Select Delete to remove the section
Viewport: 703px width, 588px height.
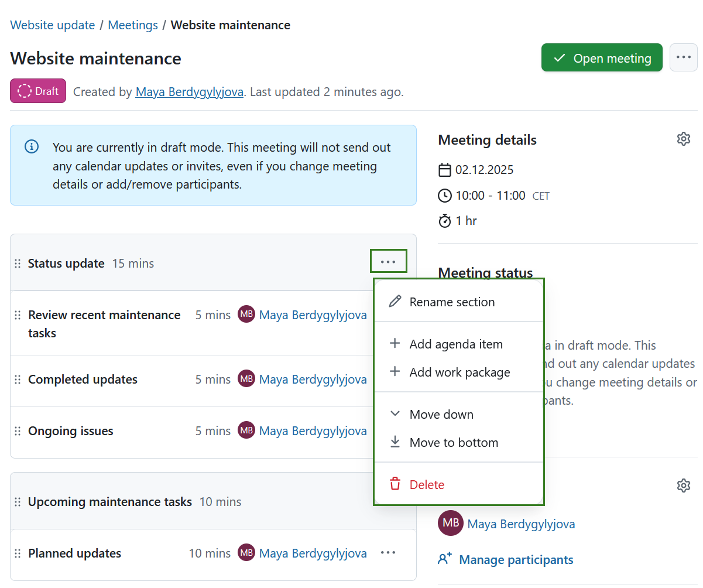(427, 484)
